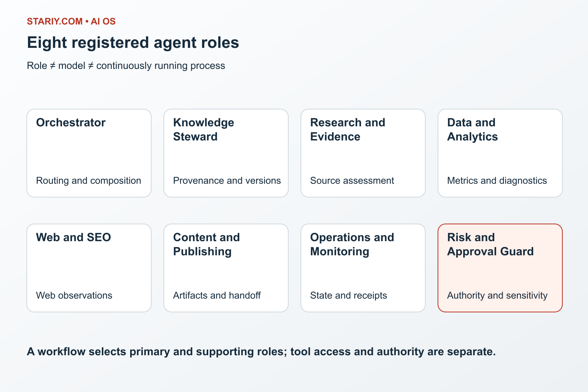Click the Eight registered agent roles title
The width and height of the screenshot is (588, 392).
click(x=133, y=42)
